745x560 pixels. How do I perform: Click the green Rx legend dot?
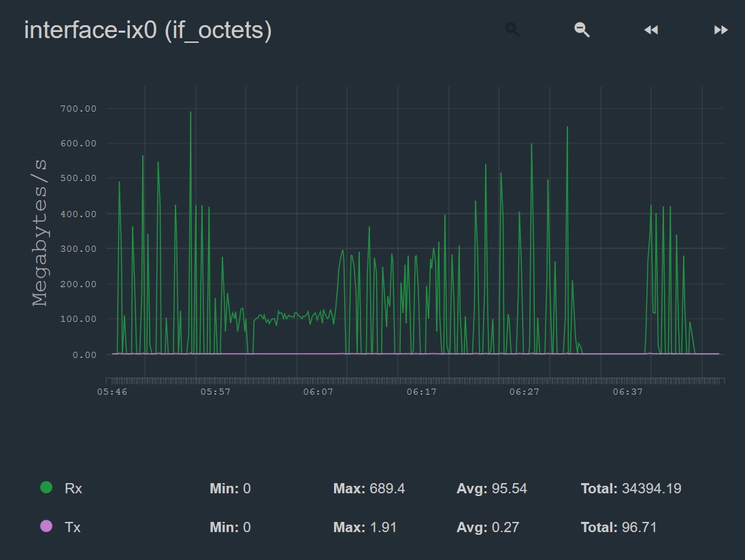click(x=46, y=487)
